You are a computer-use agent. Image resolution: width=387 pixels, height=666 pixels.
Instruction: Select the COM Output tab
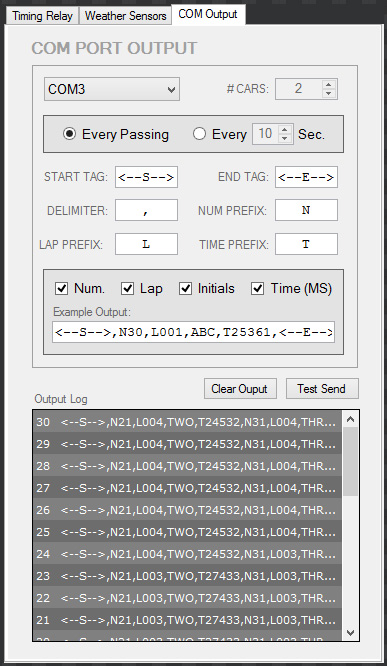tap(208, 14)
